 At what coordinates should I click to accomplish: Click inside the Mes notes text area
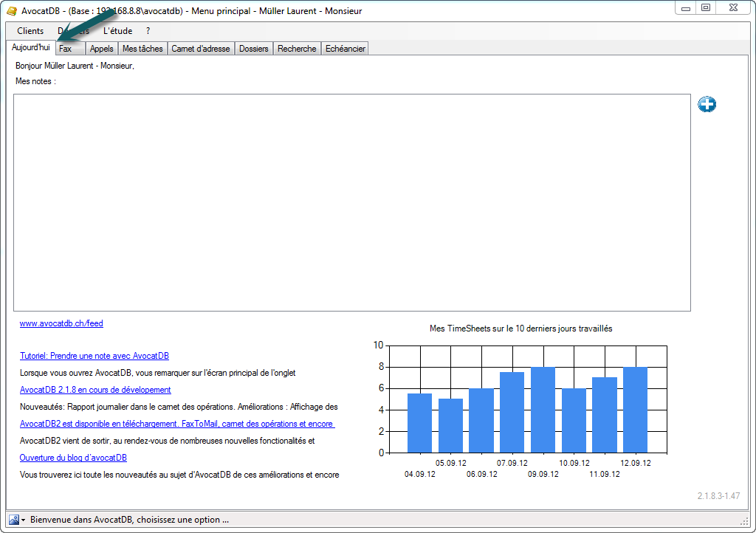coord(351,202)
